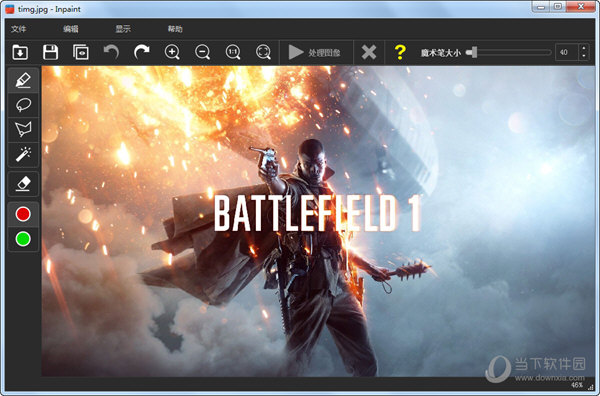Open the 编辑 menu
This screenshot has height=396, width=600.
[x=71, y=29]
